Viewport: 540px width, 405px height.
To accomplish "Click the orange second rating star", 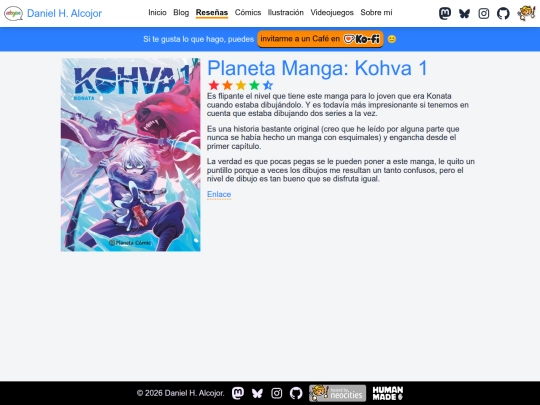I will tap(227, 85).
